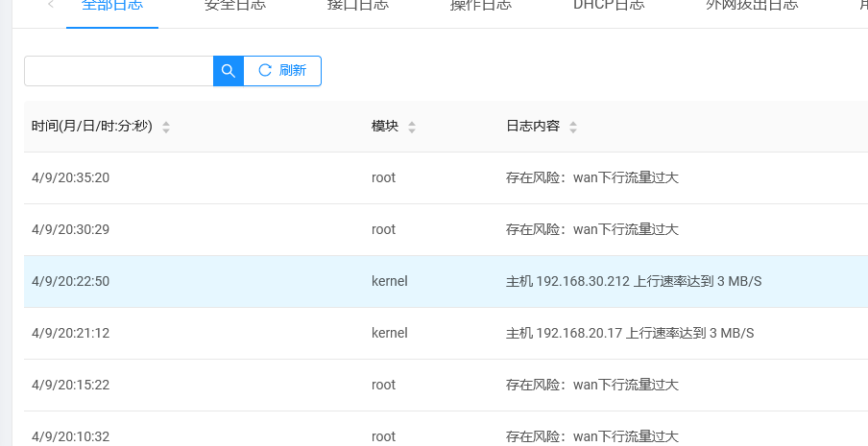Image resolution: width=868 pixels, height=446 pixels.
Task: Focus the log search input field
Action: pyautogui.click(x=118, y=71)
